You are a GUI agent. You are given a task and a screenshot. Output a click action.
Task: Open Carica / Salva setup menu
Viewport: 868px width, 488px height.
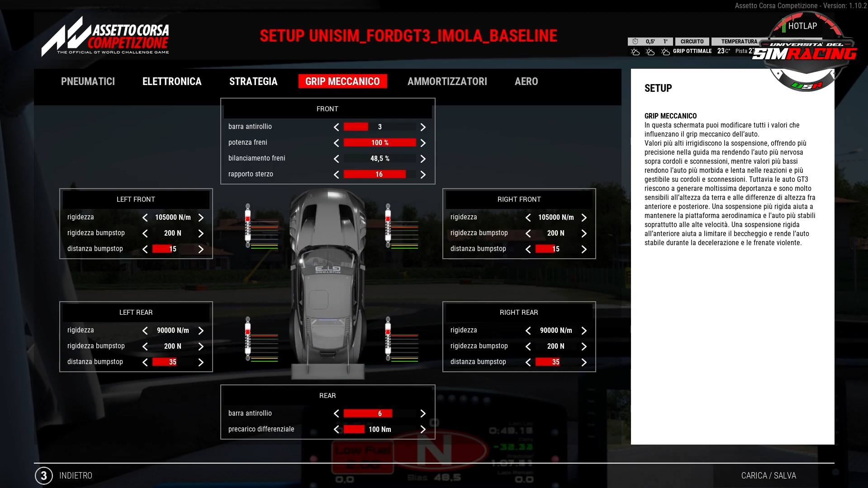pos(768,475)
